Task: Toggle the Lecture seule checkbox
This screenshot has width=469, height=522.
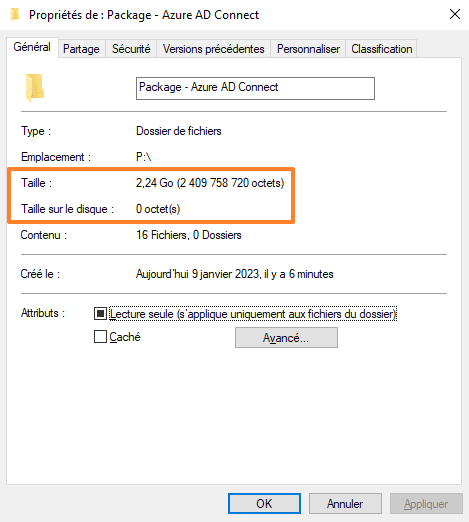Action: 100,314
